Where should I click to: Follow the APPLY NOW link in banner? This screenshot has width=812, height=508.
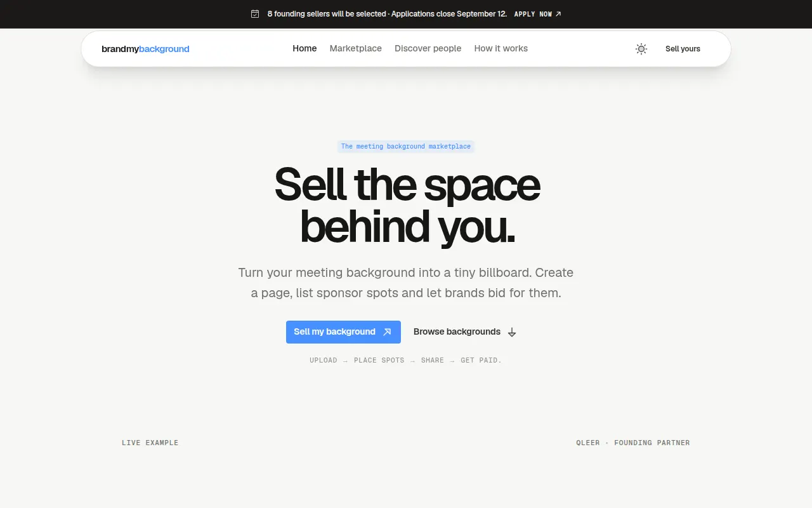coord(537,14)
